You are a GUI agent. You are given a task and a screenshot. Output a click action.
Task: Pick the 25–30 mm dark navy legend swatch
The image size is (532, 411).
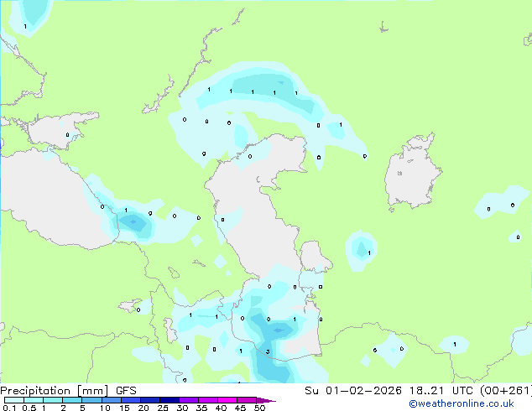(x=169, y=400)
